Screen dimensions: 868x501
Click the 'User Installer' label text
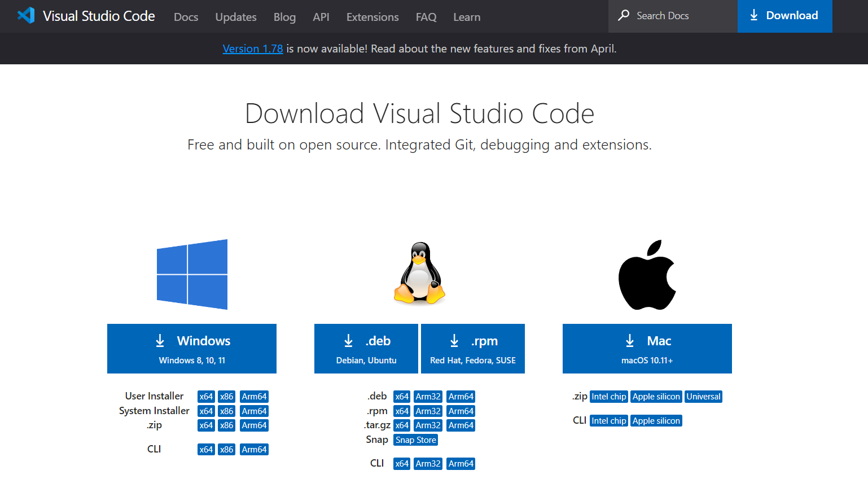coord(154,396)
